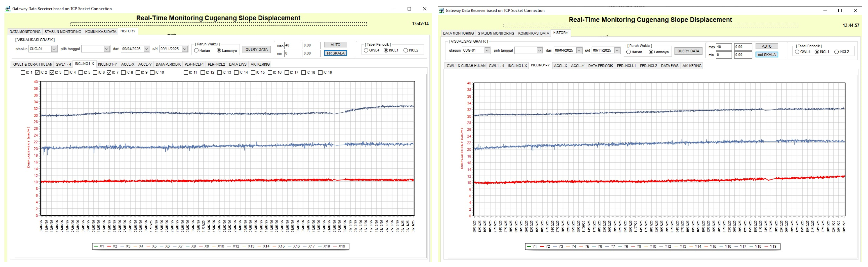
Task: Open the dari 09/04/2025 date picker in left window
Action: 146,49
